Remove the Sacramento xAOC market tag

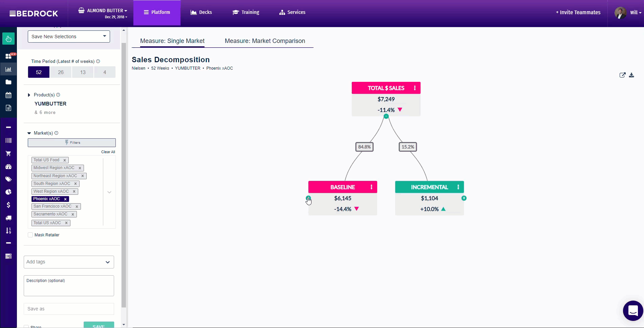point(72,214)
